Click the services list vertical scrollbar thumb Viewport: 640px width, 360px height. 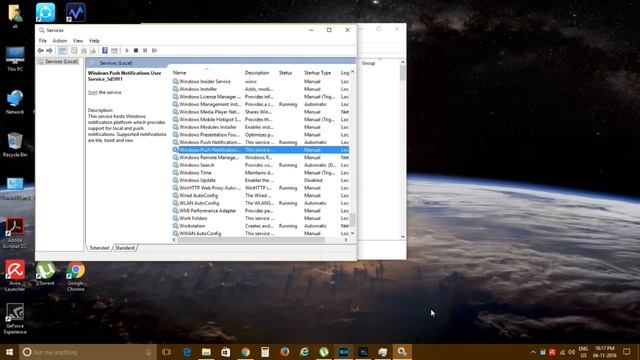pyautogui.click(x=353, y=220)
